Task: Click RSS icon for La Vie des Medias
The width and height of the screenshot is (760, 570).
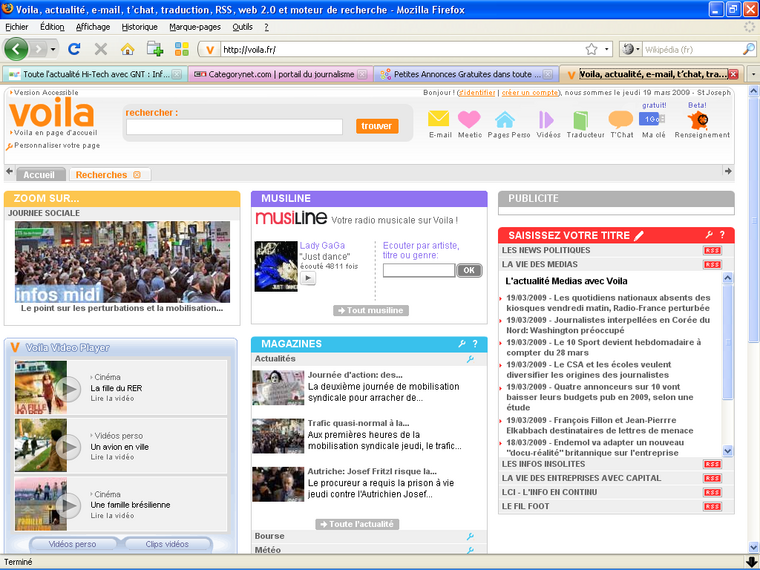Action: pyautogui.click(x=712, y=265)
